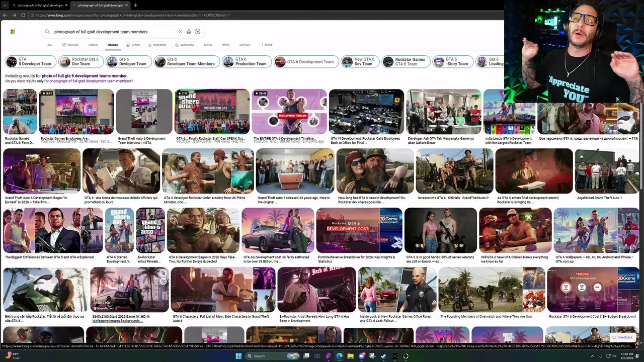Open 'How long has GTA 6 been in development' image
The width and height of the screenshot is (644, 362).
coord(375,171)
